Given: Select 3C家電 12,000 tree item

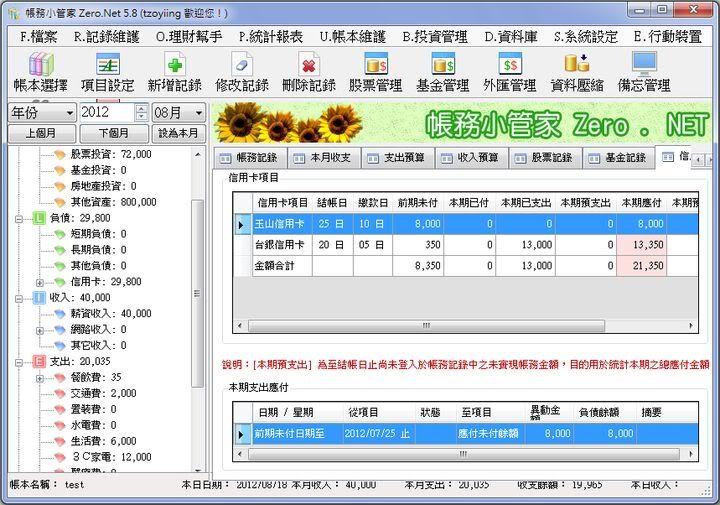Looking at the screenshot, I should (x=111, y=457).
